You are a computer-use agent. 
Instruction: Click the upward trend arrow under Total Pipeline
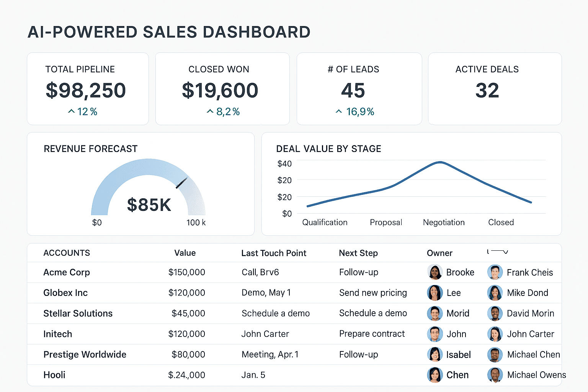click(71, 111)
